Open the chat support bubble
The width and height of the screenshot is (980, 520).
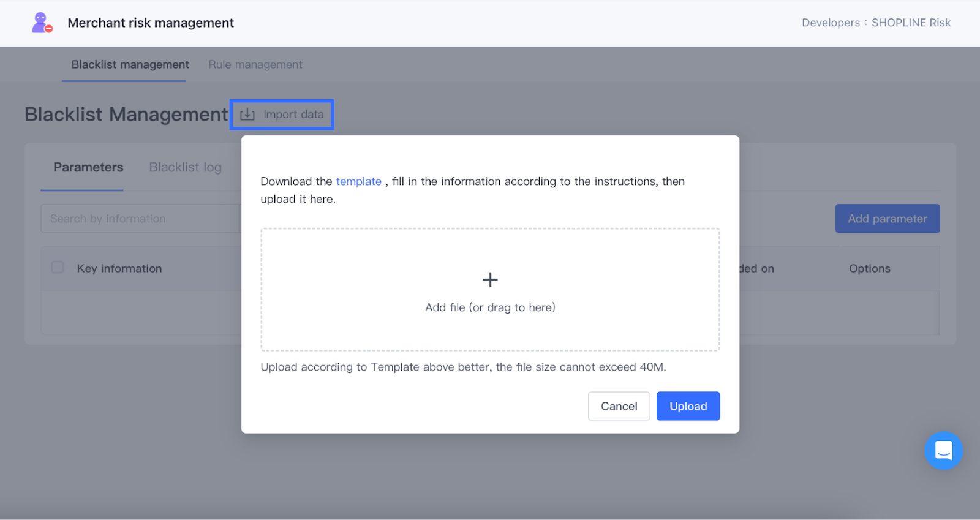point(943,451)
